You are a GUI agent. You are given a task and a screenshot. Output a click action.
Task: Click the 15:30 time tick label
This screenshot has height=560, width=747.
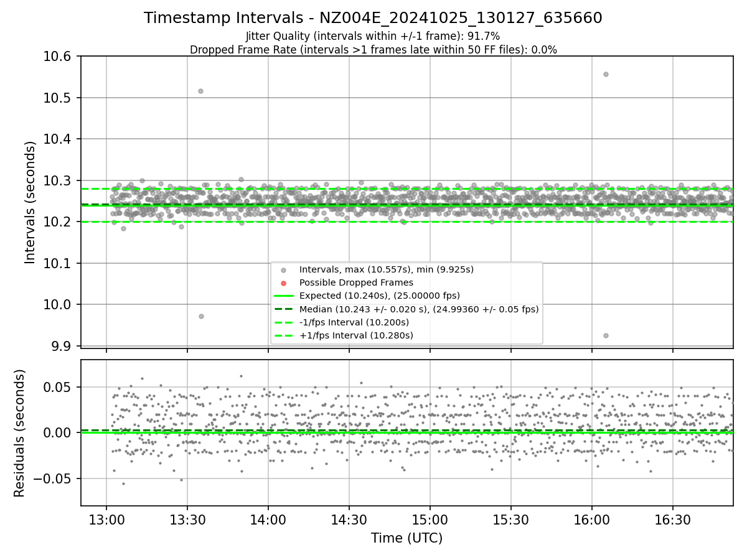tap(511, 520)
